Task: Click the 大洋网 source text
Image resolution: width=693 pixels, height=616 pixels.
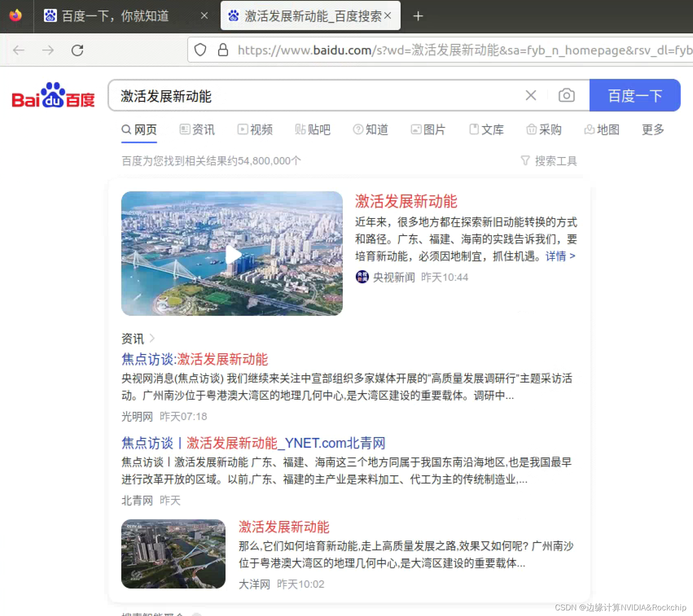Action: [255, 584]
